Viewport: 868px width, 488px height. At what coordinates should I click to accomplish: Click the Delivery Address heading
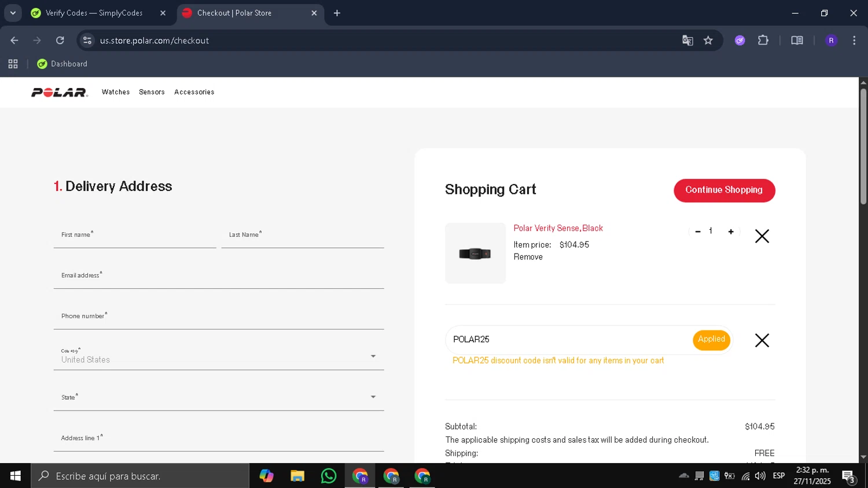113,186
